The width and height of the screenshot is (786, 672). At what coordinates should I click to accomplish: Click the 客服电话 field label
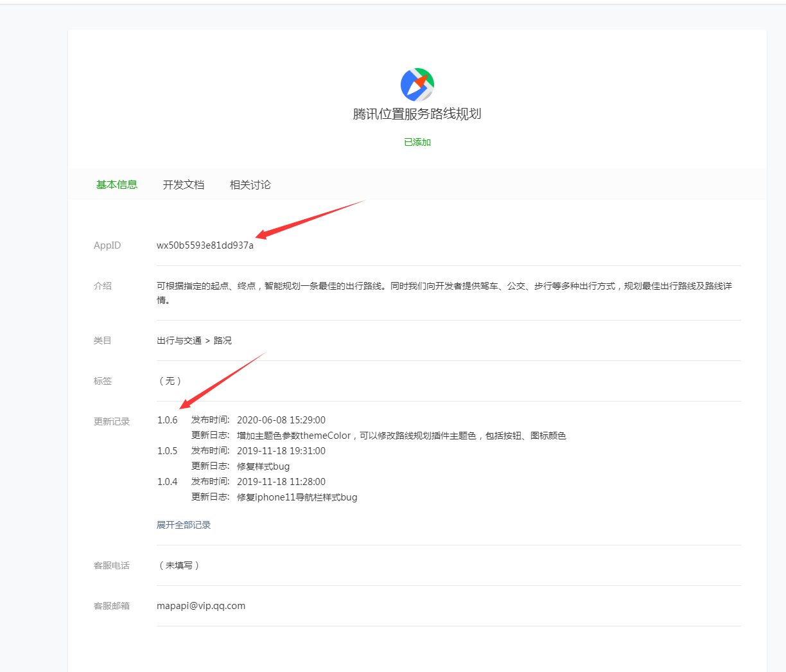(112, 565)
